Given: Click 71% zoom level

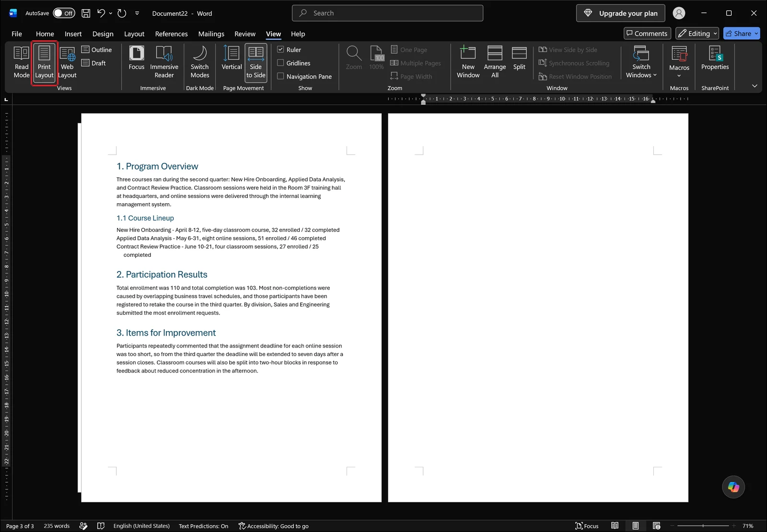Looking at the screenshot, I should pyautogui.click(x=748, y=526).
